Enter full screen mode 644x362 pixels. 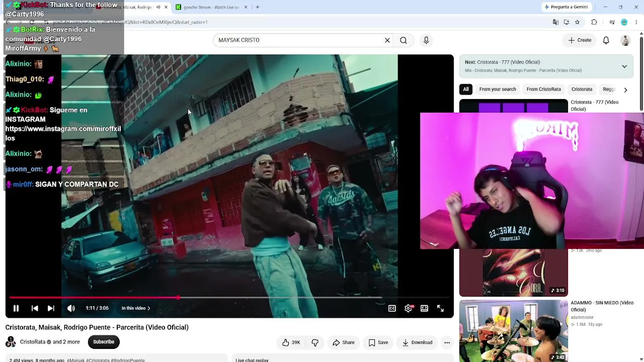point(440,308)
